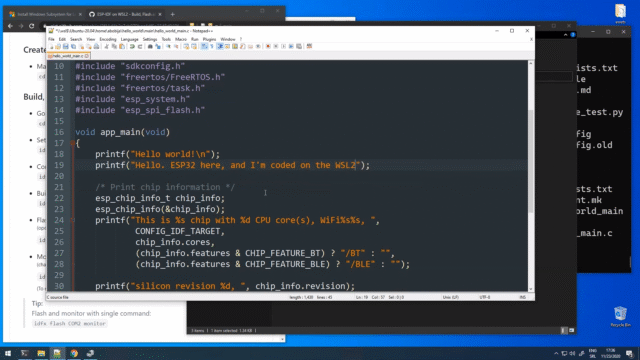This screenshot has width=640, height=360.
Task: Toggle the indent guide icon
Action: click(x=220, y=47)
